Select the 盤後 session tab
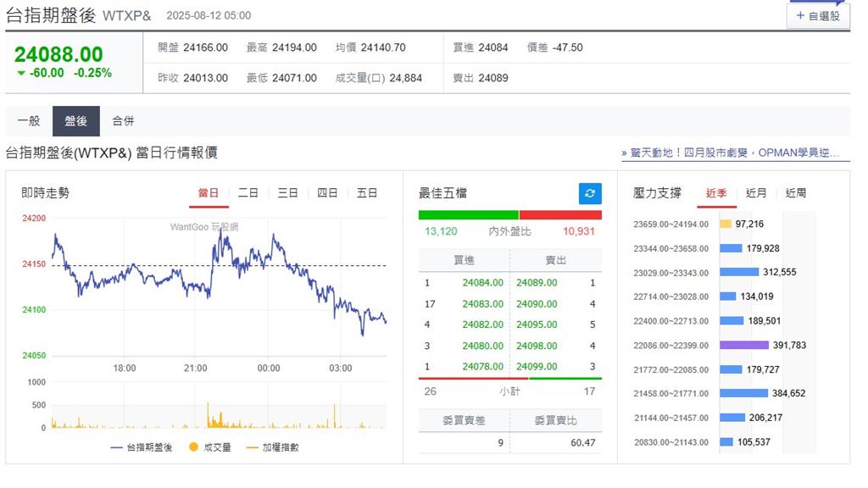The width and height of the screenshot is (868, 488). pyautogui.click(x=75, y=121)
